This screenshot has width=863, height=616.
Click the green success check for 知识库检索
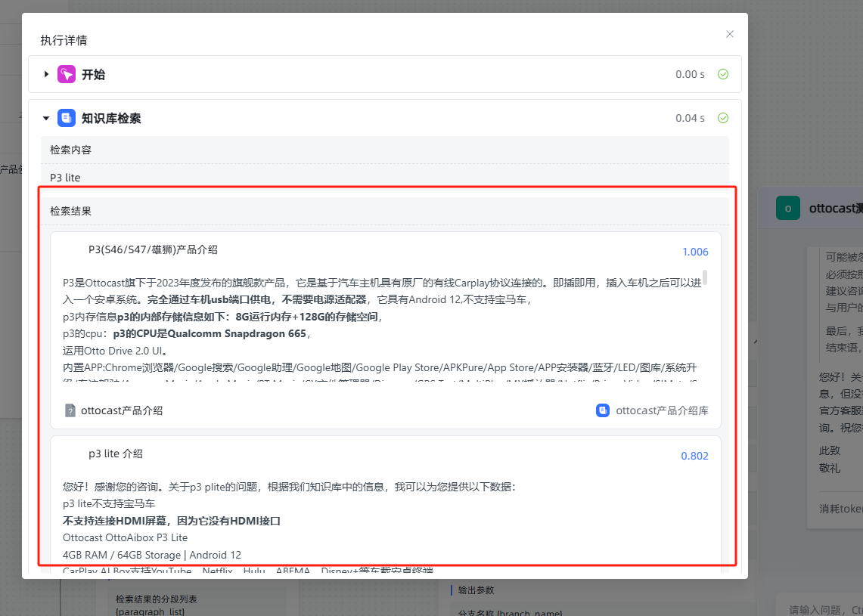coord(723,118)
